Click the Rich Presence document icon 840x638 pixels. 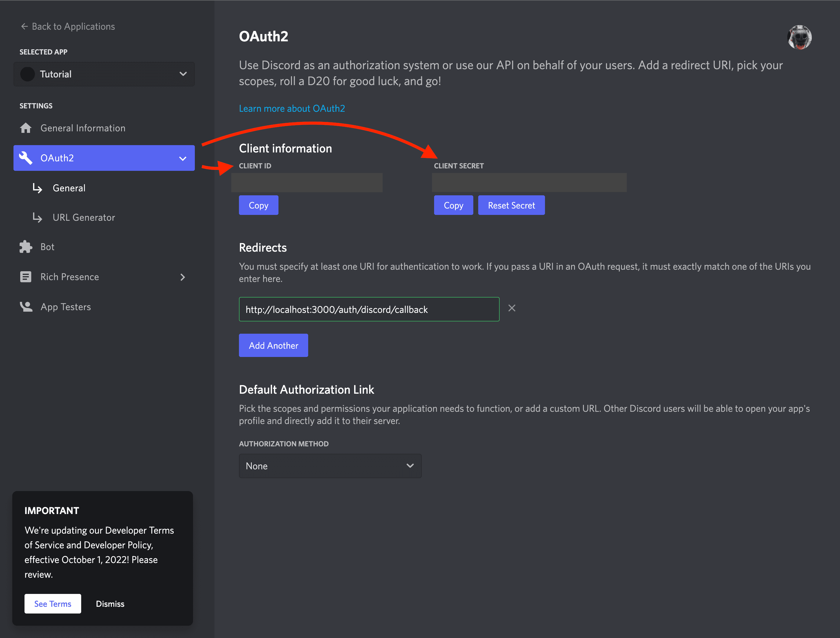[26, 277]
